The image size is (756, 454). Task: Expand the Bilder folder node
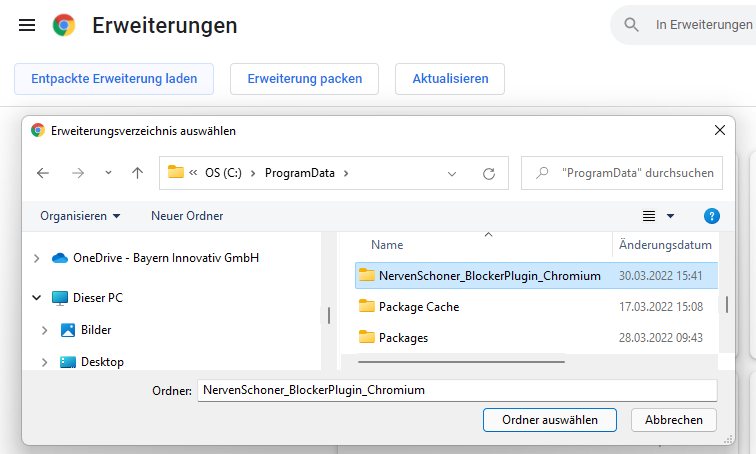pos(45,330)
